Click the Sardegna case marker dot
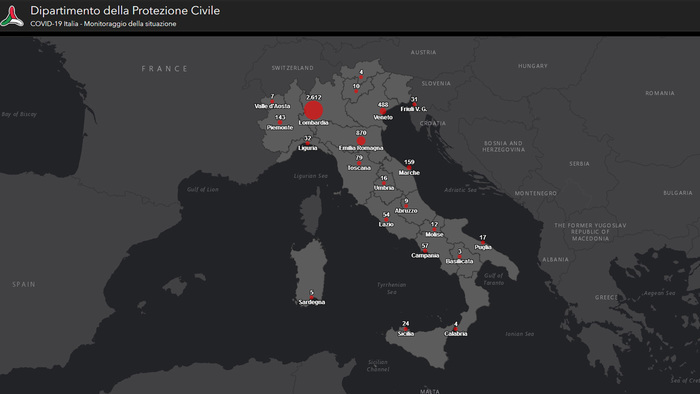Image resolution: width=700 pixels, height=394 pixels. click(x=312, y=298)
